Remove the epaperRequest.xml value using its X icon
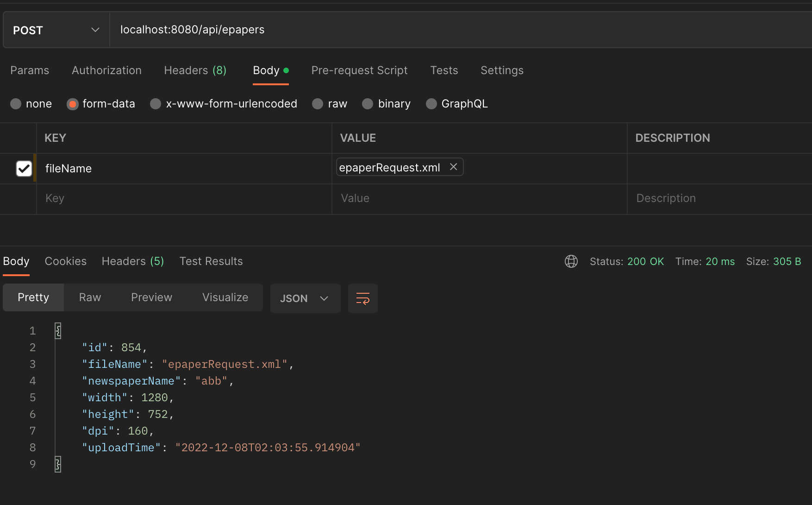 pos(453,167)
